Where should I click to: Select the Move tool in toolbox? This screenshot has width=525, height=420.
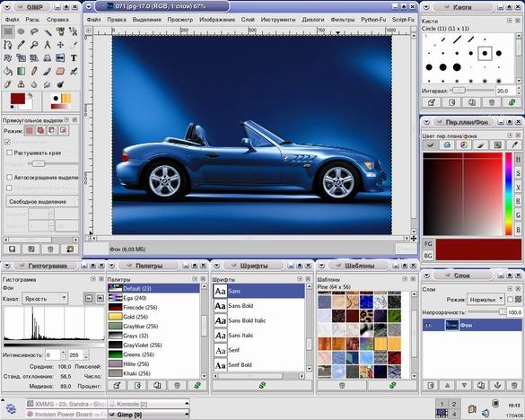[60, 45]
